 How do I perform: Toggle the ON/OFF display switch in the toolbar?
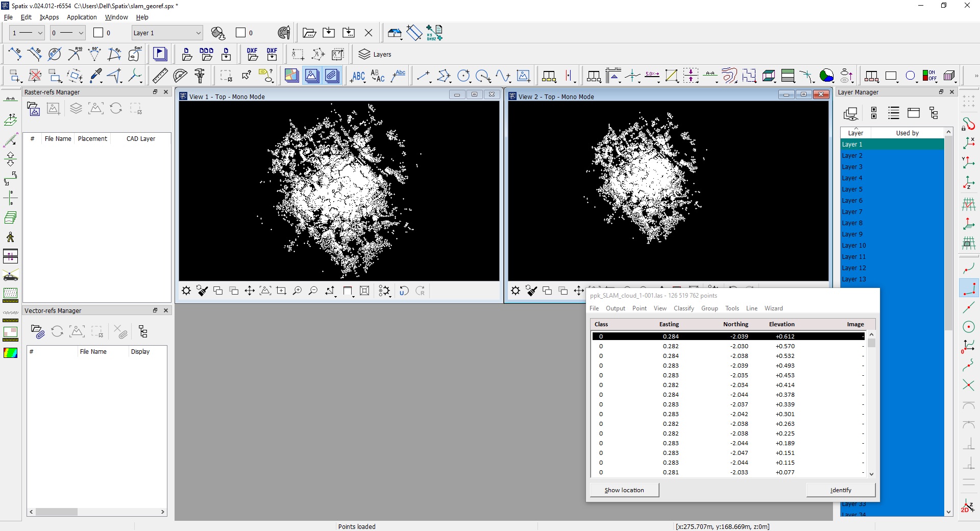click(930, 76)
